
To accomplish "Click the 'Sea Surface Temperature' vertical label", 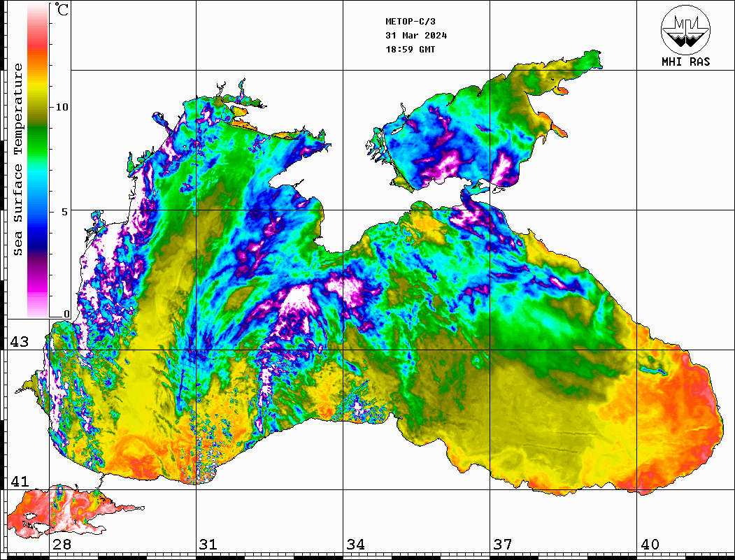I will pyautogui.click(x=17, y=159).
